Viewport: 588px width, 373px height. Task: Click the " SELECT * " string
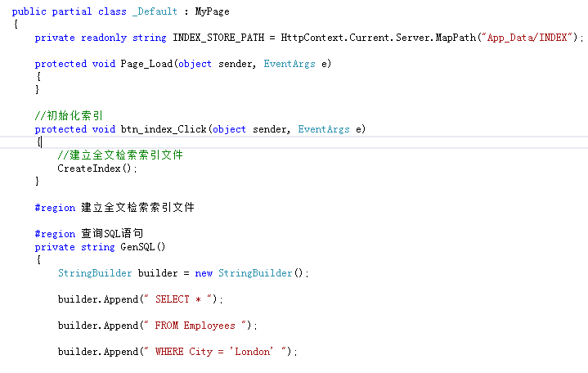tap(178, 299)
